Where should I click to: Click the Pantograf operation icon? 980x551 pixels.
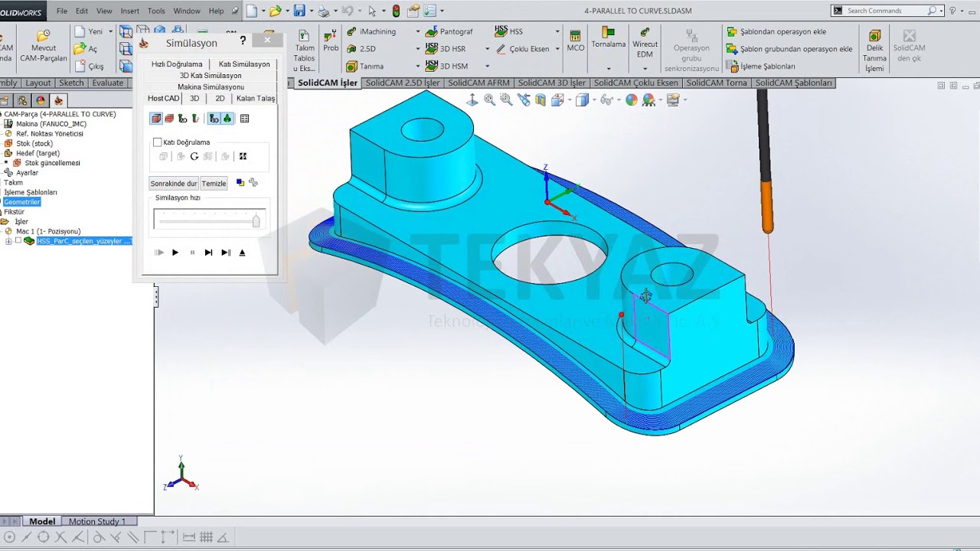click(x=432, y=31)
